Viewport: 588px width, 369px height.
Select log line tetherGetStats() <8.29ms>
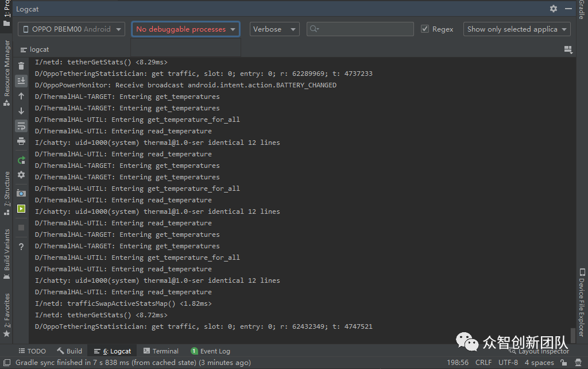pos(101,62)
